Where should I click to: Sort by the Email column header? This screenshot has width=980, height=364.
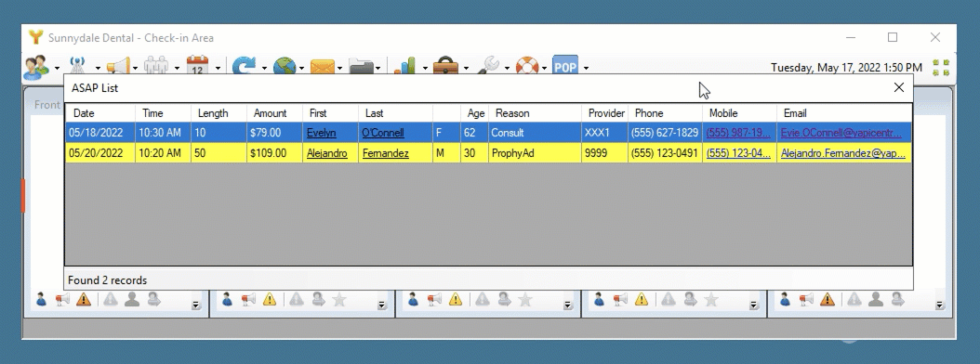coord(843,113)
